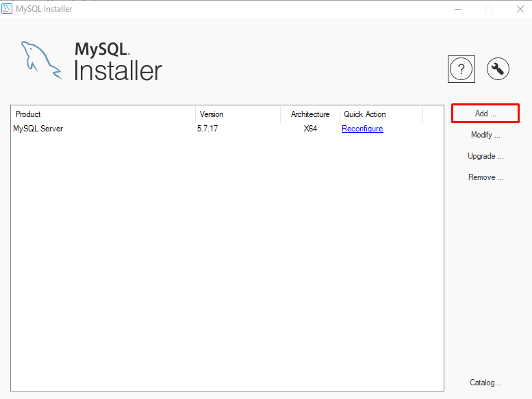The image size is (532, 399).
Task: Sort by the Version column header
Action: (238, 114)
